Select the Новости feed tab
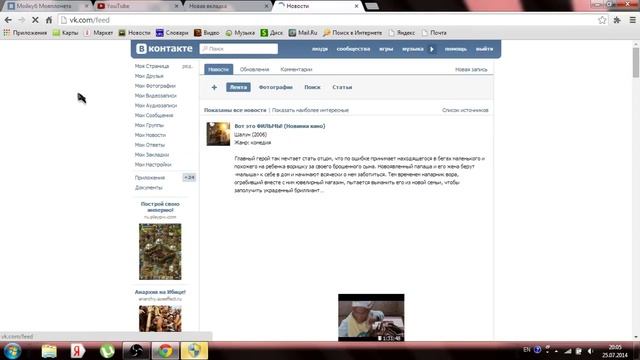640x360 pixels. pos(218,69)
